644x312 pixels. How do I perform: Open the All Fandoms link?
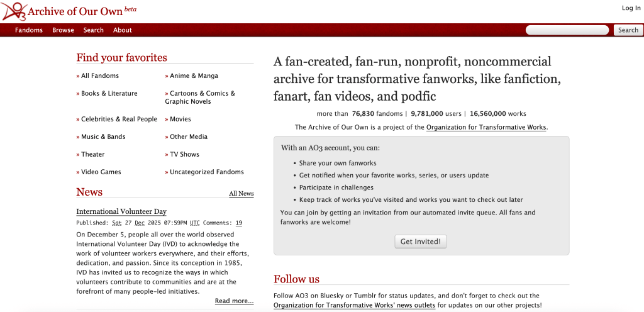click(x=99, y=76)
